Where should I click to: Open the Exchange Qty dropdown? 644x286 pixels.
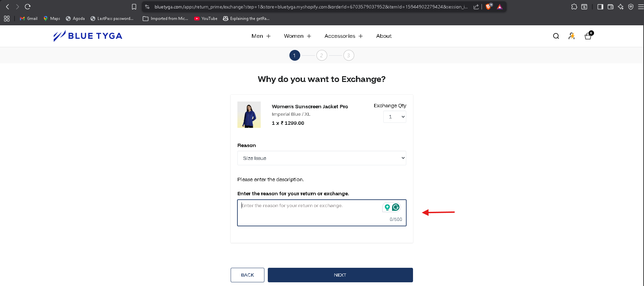pyautogui.click(x=394, y=117)
